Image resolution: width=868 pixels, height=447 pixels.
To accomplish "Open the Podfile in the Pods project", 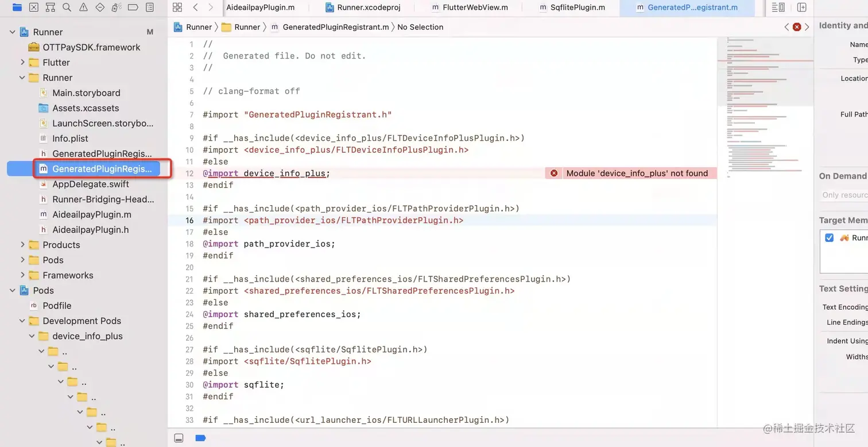I will point(57,306).
